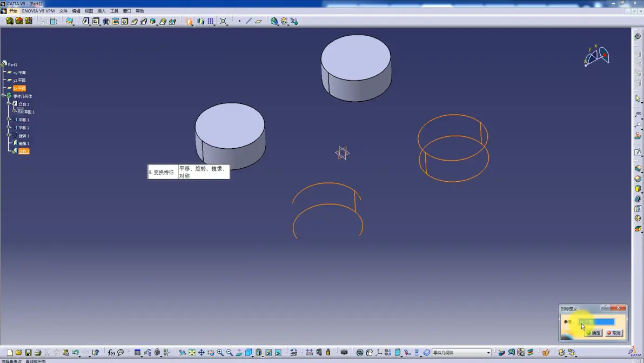Select xy 平面 in the tree
The height and width of the screenshot is (363, 644).
point(19,73)
